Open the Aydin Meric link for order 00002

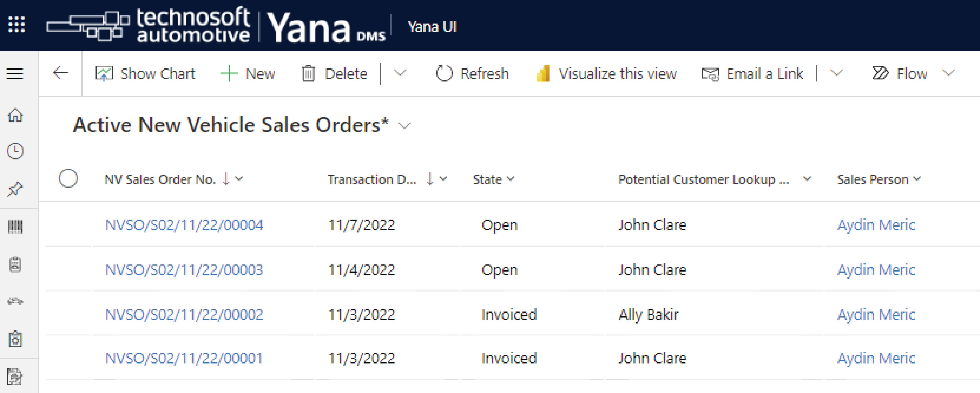pos(876,315)
